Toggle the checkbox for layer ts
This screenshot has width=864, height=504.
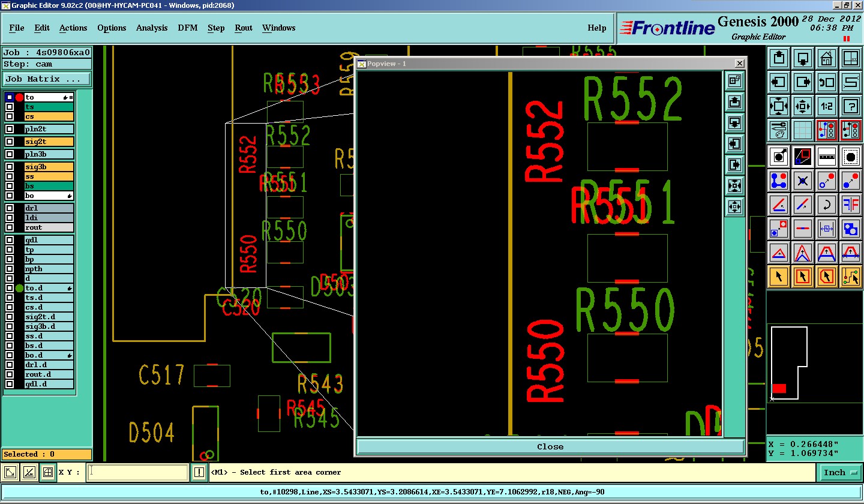(10, 107)
